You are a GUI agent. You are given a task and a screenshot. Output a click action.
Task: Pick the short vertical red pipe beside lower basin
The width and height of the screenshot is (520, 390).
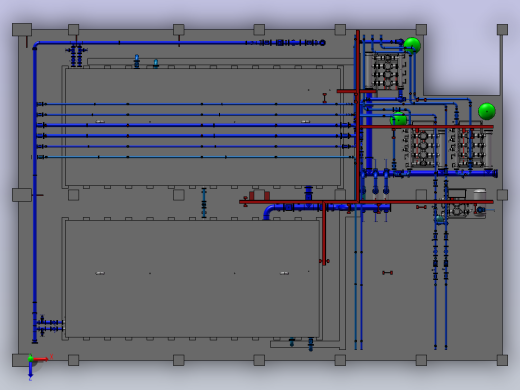pyautogui.click(x=324, y=233)
